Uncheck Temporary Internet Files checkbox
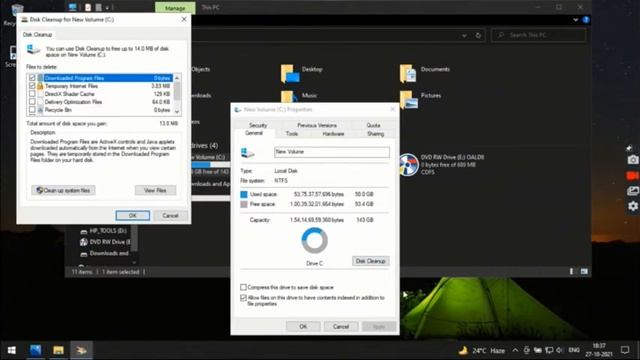The image size is (640, 360). click(32, 86)
